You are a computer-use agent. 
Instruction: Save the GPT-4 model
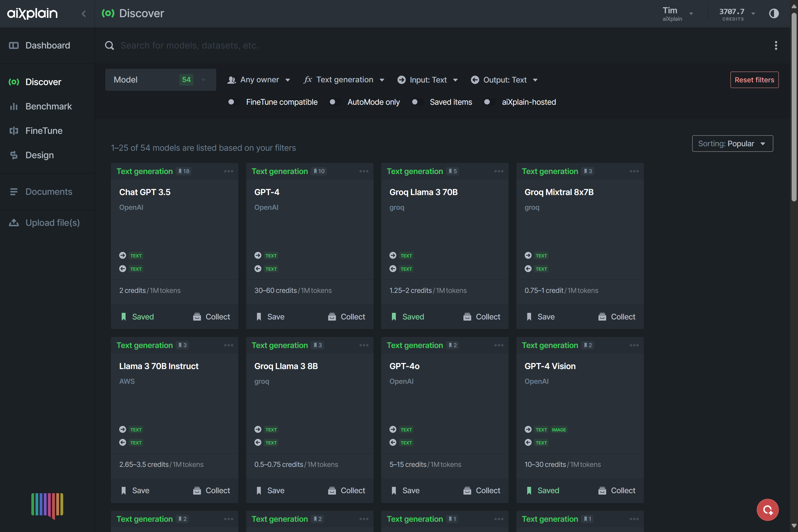270,317
